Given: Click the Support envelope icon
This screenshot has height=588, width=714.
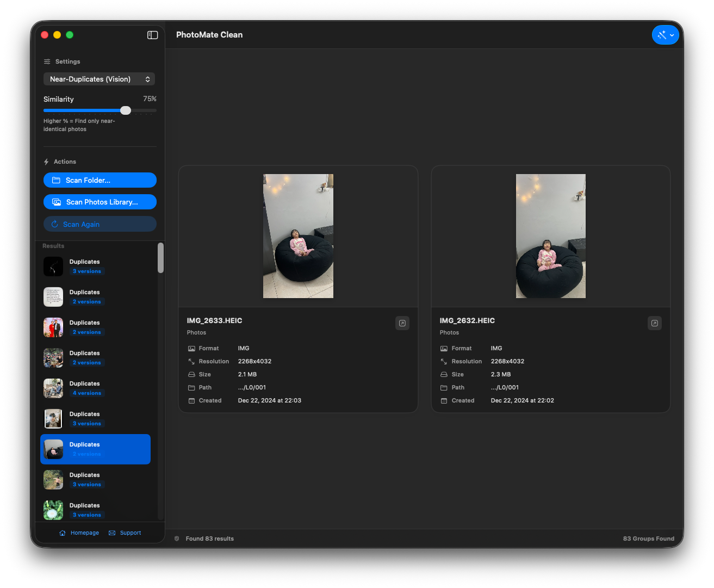Looking at the screenshot, I should [112, 533].
